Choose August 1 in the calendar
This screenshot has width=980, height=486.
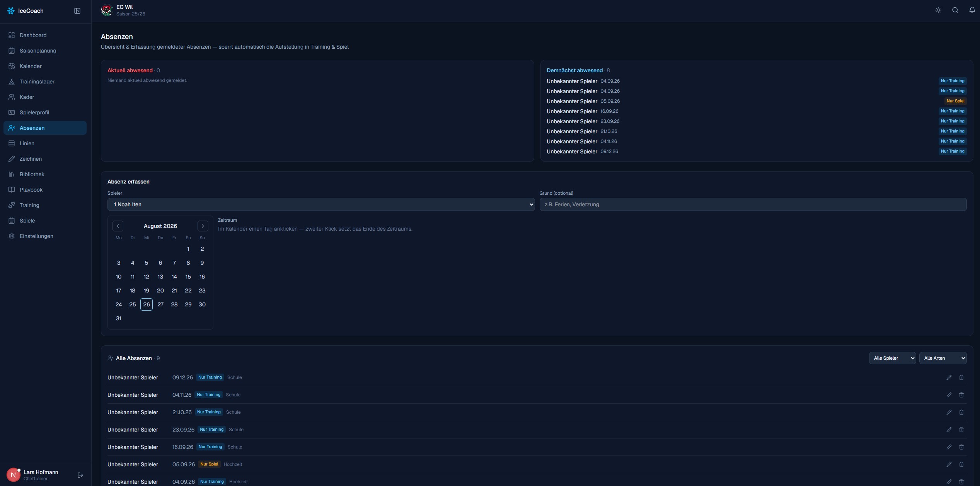coord(188,249)
